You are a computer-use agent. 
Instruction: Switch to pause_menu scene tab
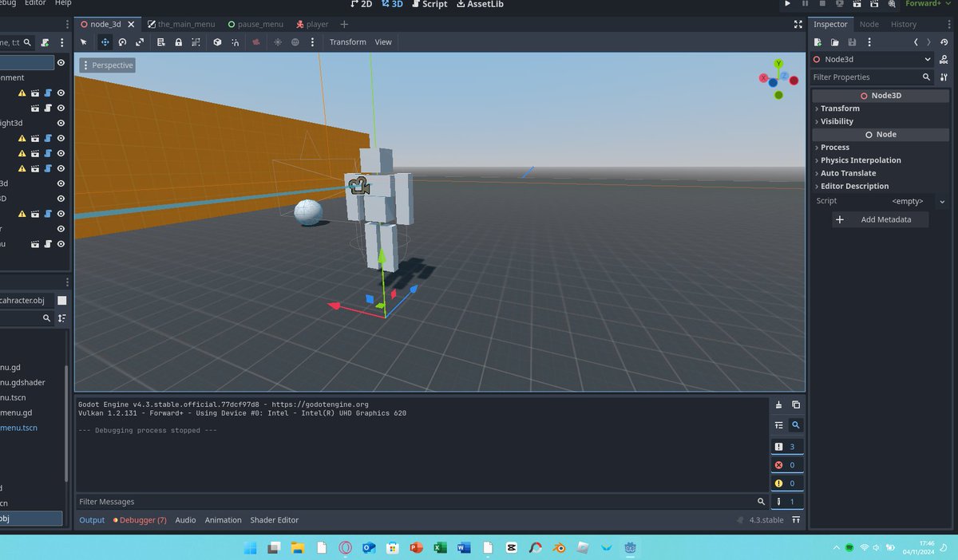[255, 24]
